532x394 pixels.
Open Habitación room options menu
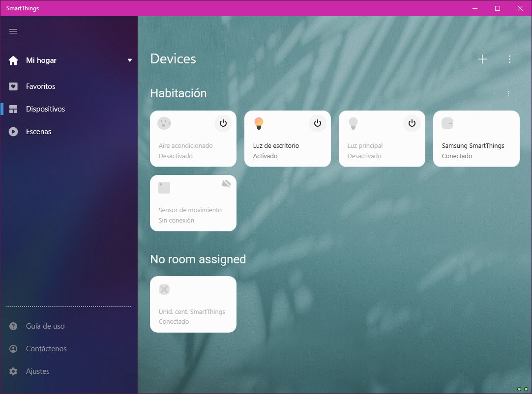point(508,94)
